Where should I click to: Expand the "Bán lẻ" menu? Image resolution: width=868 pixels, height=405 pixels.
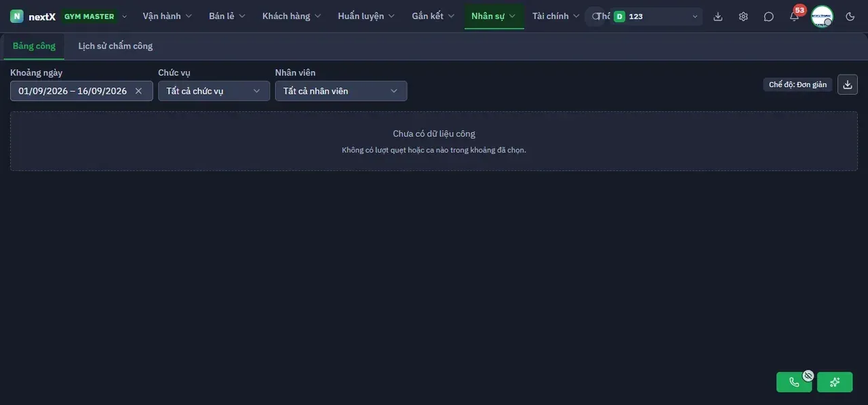pyautogui.click(x=227, y=16)
